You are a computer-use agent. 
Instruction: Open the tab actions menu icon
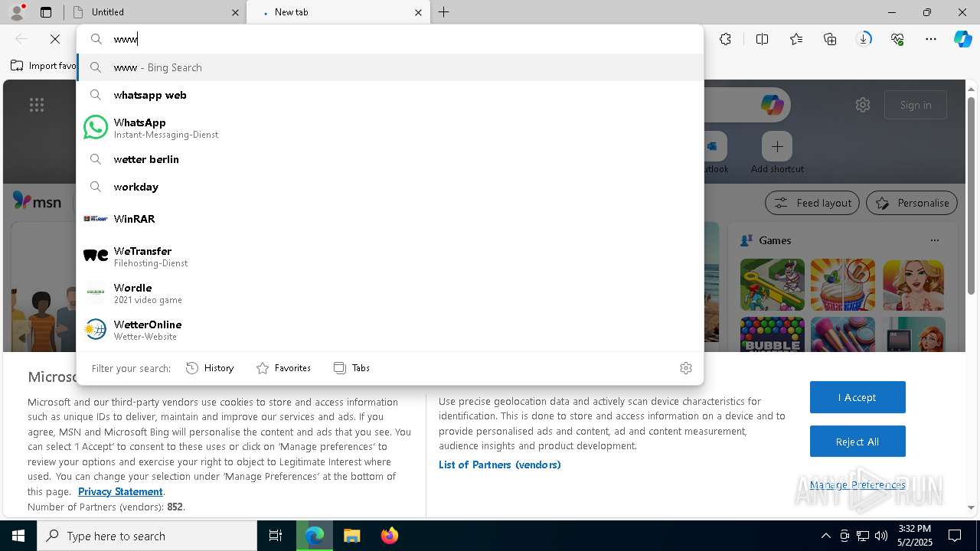46,12
